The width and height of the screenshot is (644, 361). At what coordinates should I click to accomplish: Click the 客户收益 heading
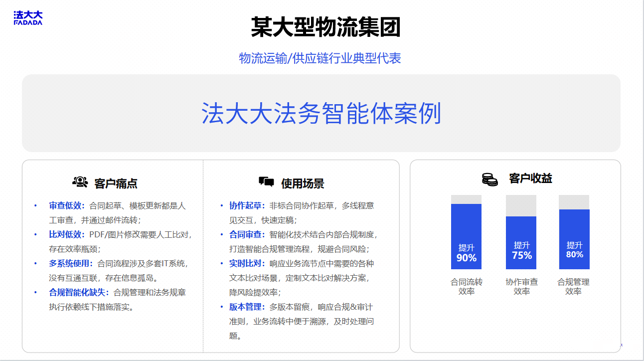tap(530, 178)
